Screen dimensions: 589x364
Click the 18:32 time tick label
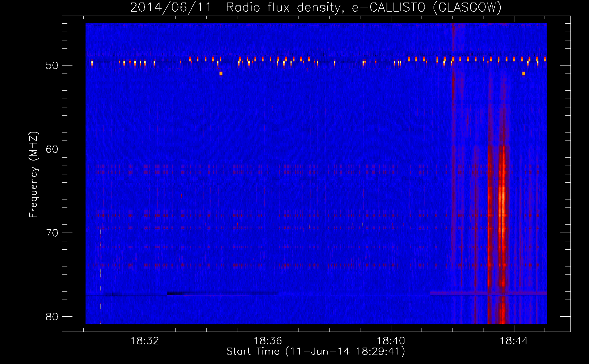click(145, 341)
